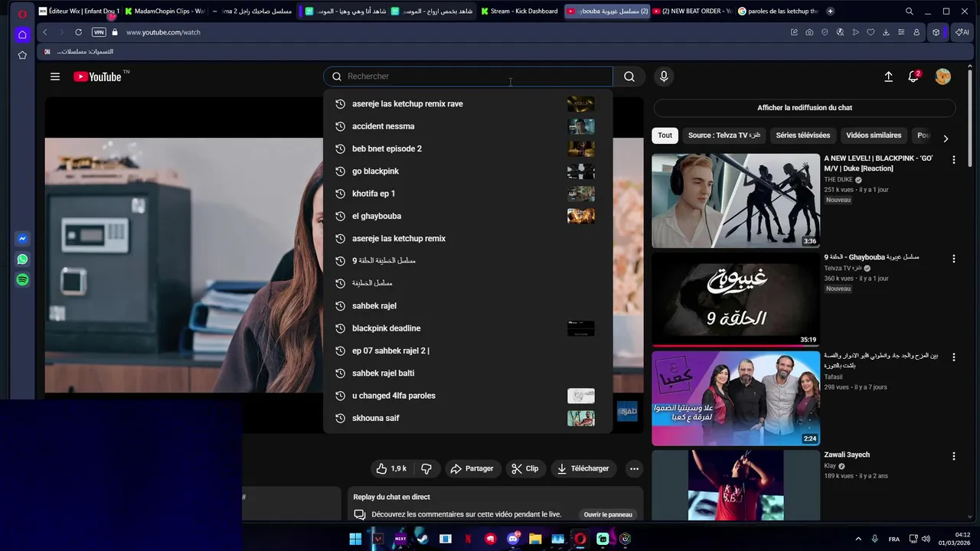This screenshot has width=980, height=551.
Task: Select suggestion khotifa ep 1
Action: pos(468,194)
